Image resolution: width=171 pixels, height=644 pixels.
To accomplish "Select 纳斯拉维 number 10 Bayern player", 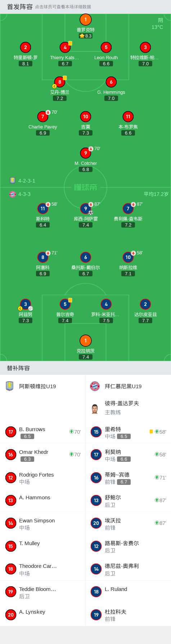I will pyautogui.click(x=128, y=257).
